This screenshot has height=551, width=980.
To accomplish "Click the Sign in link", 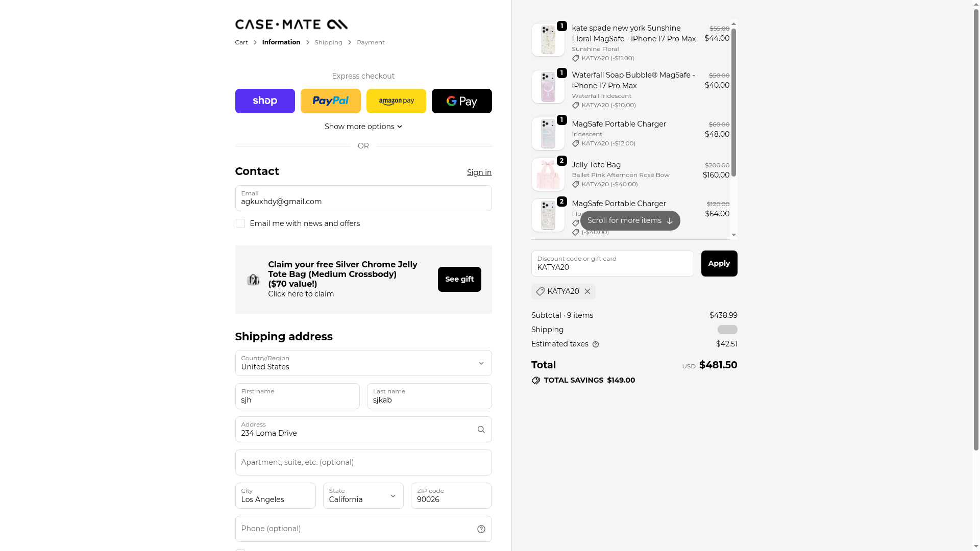I will pos(479,172).
